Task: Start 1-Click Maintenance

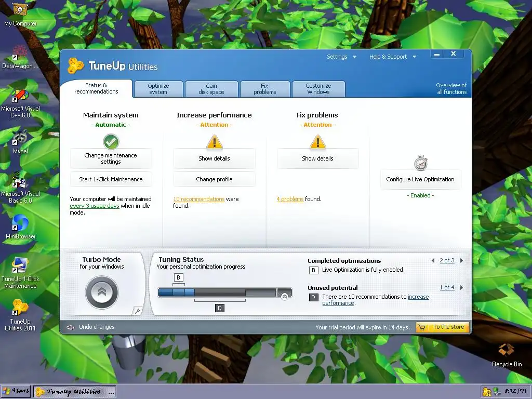Action: click(111, 179)
